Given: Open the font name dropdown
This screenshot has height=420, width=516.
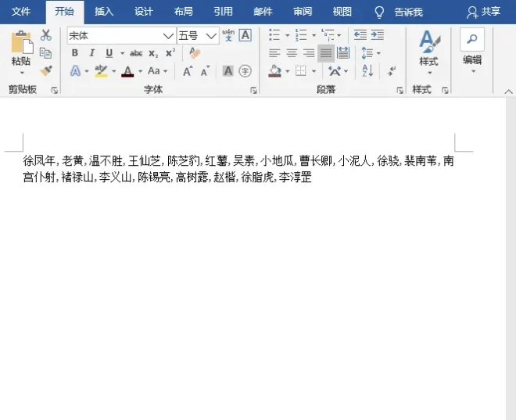Looking at the screenshot, I should click(x=168, y=35).
